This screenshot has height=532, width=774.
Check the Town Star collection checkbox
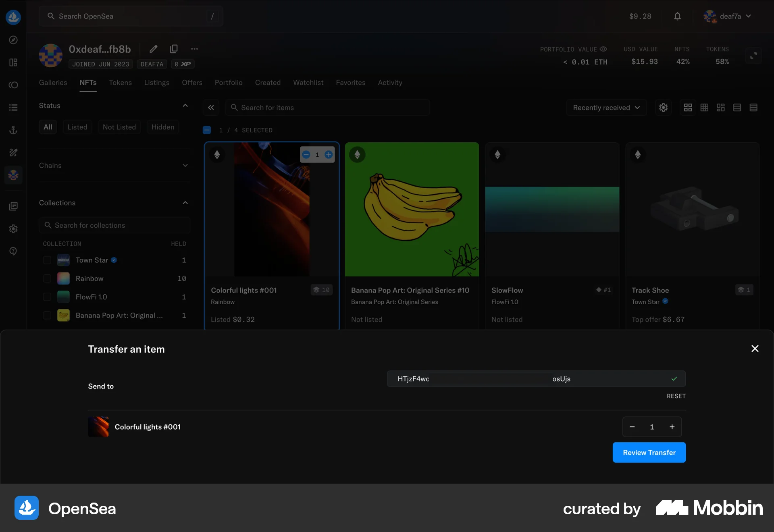point(47,260)
